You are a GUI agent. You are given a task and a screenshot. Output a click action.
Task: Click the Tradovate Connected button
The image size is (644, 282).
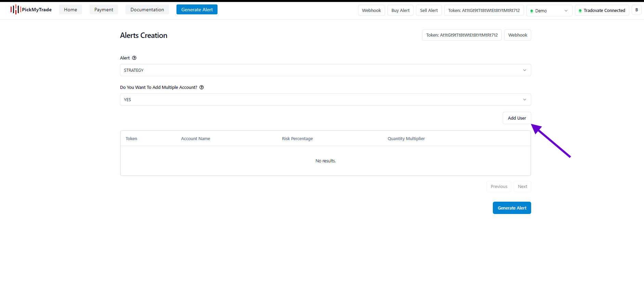pyautogui.click(x=602, y=10)
